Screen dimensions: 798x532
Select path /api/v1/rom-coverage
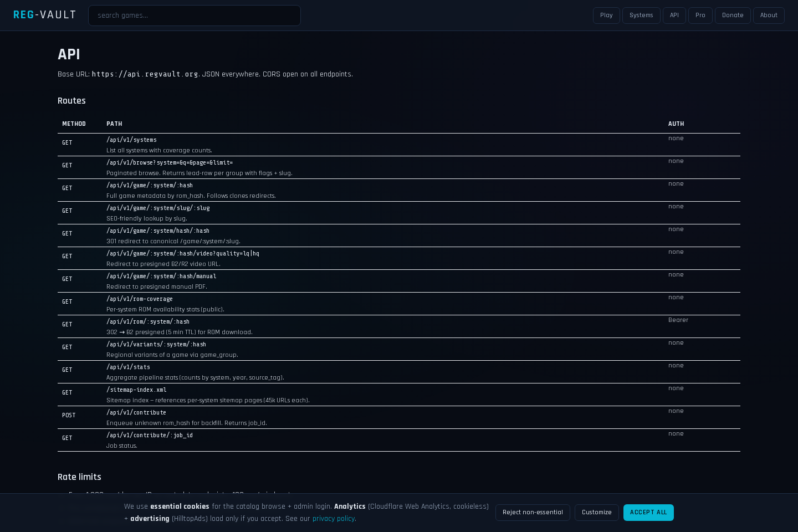click(140, 299)
